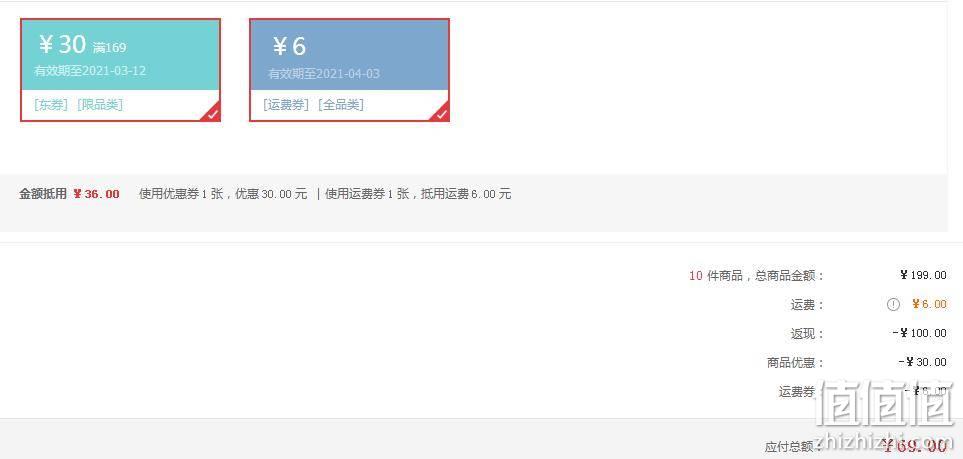This screenshot has width=963, height=459.
Task: Deselect the ¥30 满169 coupon card
Action: tap(120, 70)
